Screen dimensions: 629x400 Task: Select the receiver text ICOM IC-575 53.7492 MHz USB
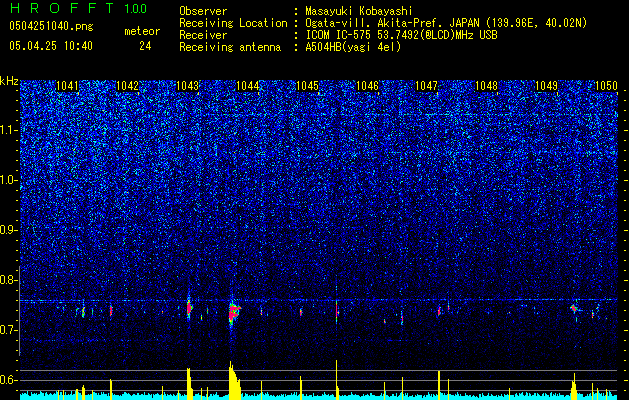[401, 35]
